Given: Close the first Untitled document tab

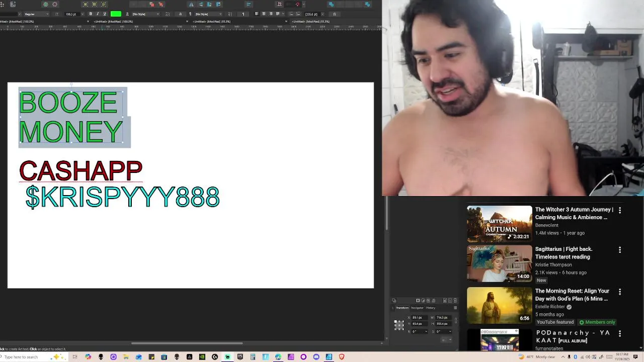Looking at the screenshot, I should (x=88, y=22).
